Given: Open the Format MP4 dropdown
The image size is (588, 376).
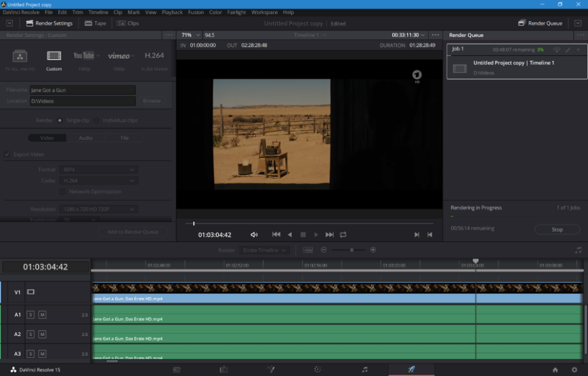Looking at the screenshot, I should [99, 170].
